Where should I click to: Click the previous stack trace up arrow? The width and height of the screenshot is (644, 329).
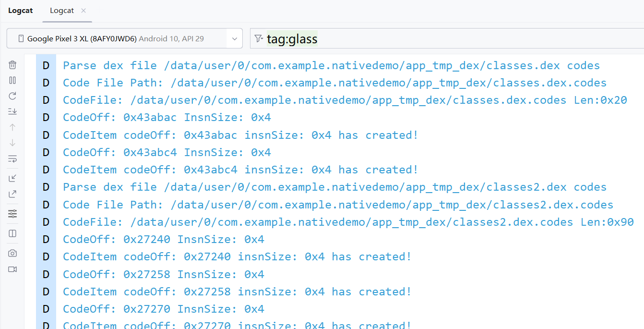coord(12,127)
